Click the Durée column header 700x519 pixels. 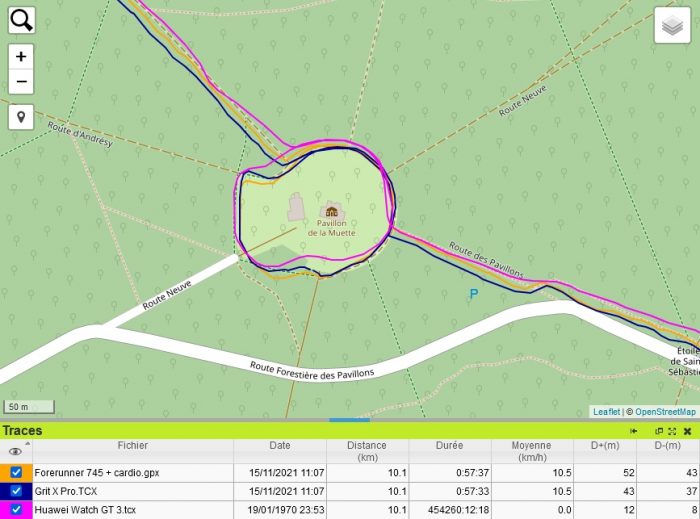(449, 446)
